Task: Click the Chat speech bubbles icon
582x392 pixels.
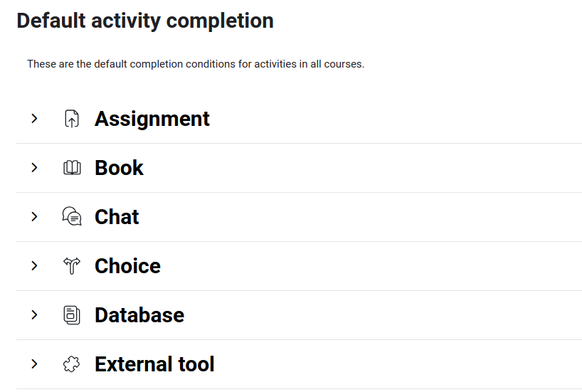Action: pos(72,216)
